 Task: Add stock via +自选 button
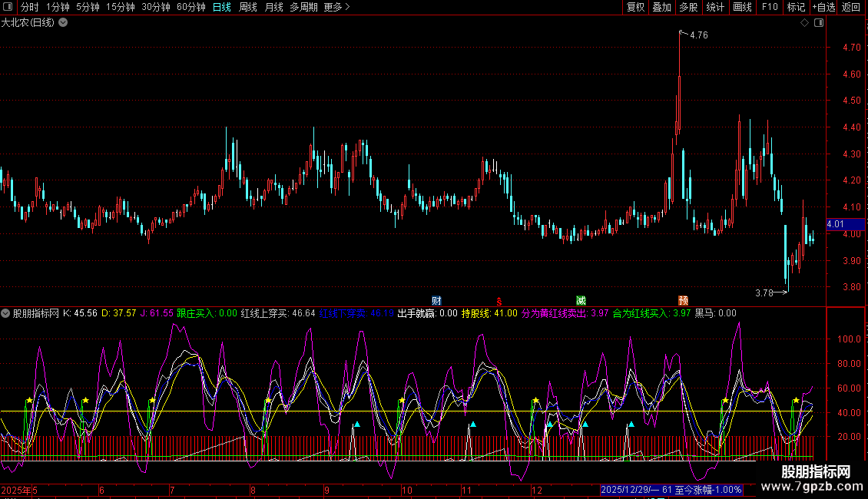tap(823, 8)
